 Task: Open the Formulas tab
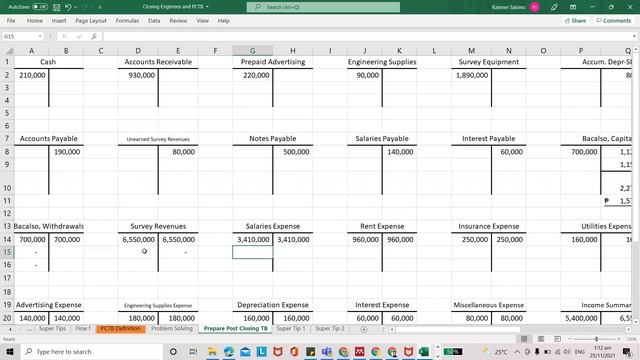click(x=127, y=20)
